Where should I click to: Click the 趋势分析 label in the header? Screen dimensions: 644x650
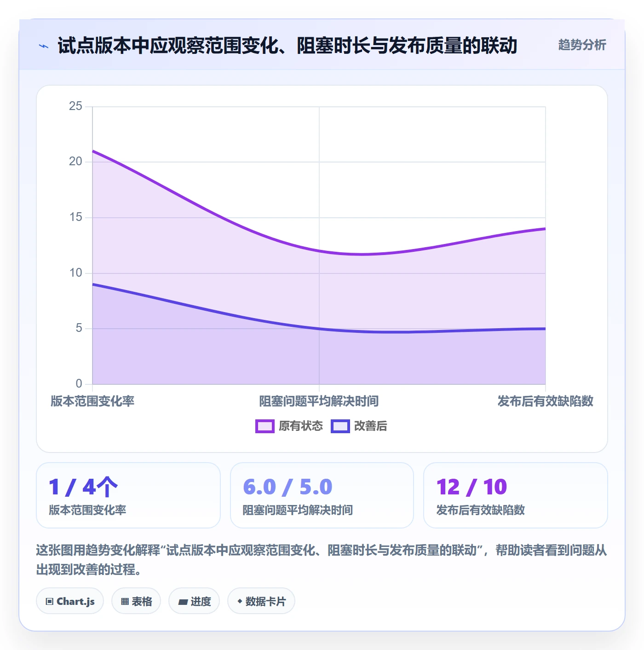click(582, 45)
